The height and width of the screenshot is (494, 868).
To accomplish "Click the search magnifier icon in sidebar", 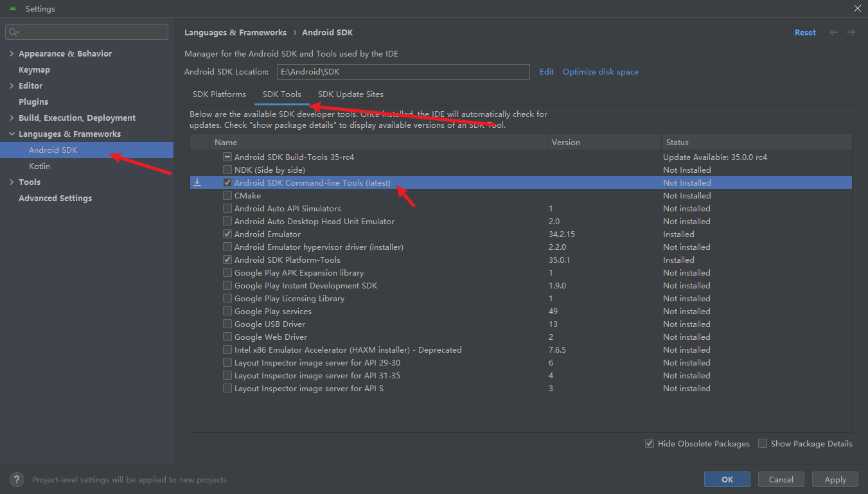I will 14,32.
